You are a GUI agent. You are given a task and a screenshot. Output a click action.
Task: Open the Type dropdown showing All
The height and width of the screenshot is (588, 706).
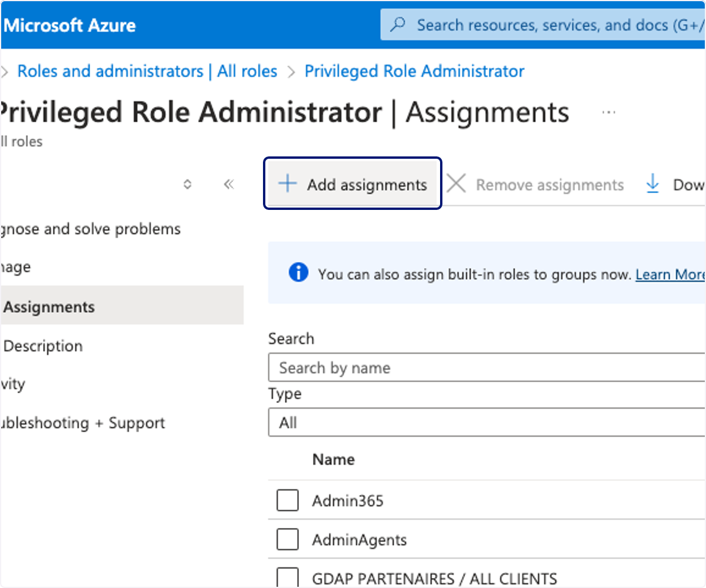[487, 423]
